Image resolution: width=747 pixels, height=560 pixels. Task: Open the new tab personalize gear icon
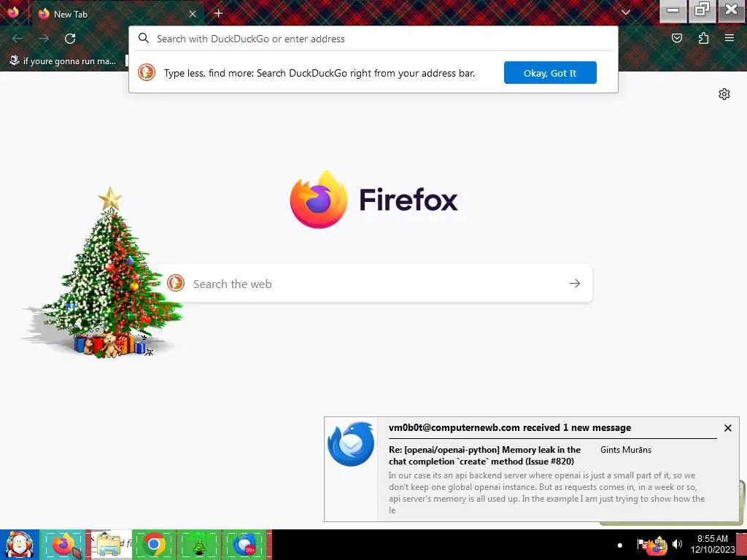coord(724,94)
